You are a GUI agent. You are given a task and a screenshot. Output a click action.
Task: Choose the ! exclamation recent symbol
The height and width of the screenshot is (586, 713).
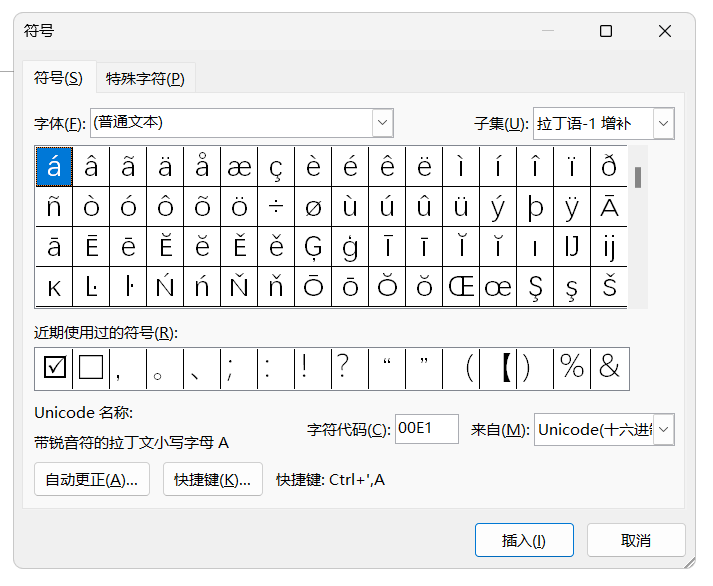313,369
